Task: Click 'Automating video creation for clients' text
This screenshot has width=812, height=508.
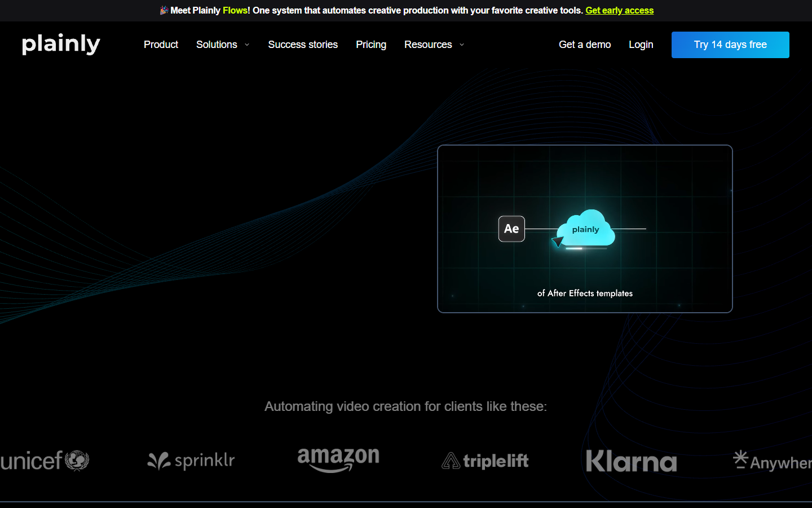Action: (405, 406)
